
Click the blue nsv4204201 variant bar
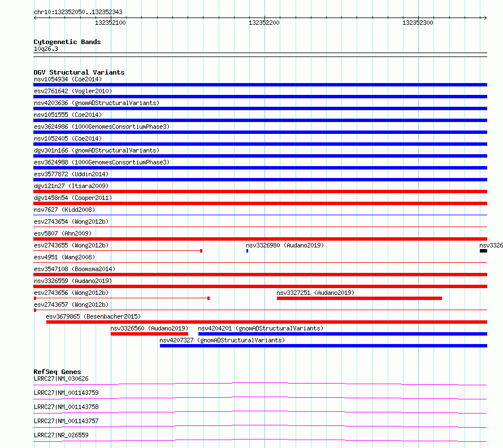tap(342, 334)
